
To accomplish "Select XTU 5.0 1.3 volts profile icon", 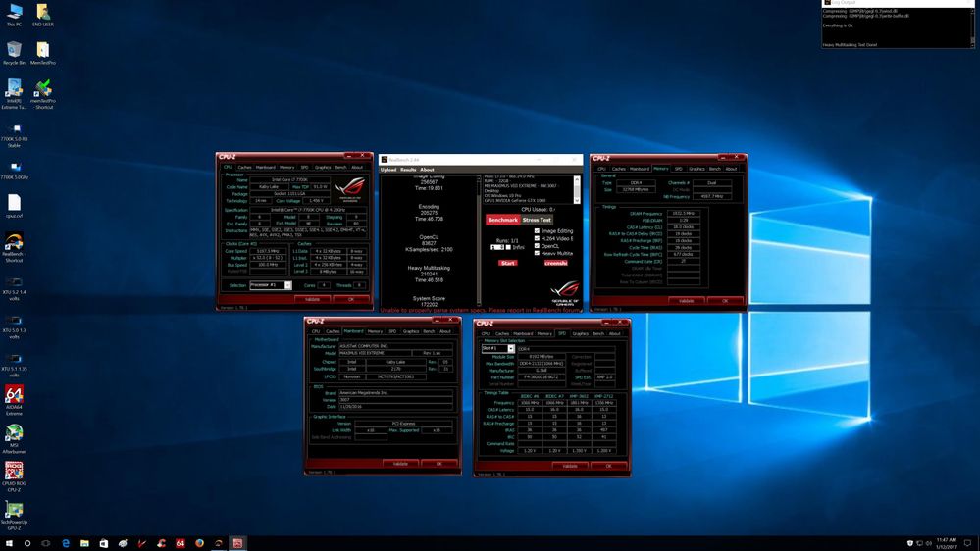I will pyautogui.click(x=14, y=327).
